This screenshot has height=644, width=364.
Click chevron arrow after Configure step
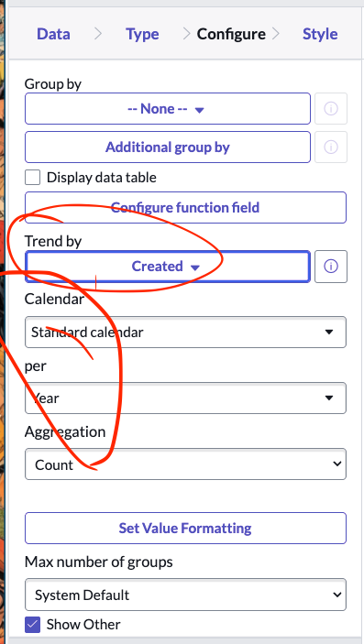[275, 34]
